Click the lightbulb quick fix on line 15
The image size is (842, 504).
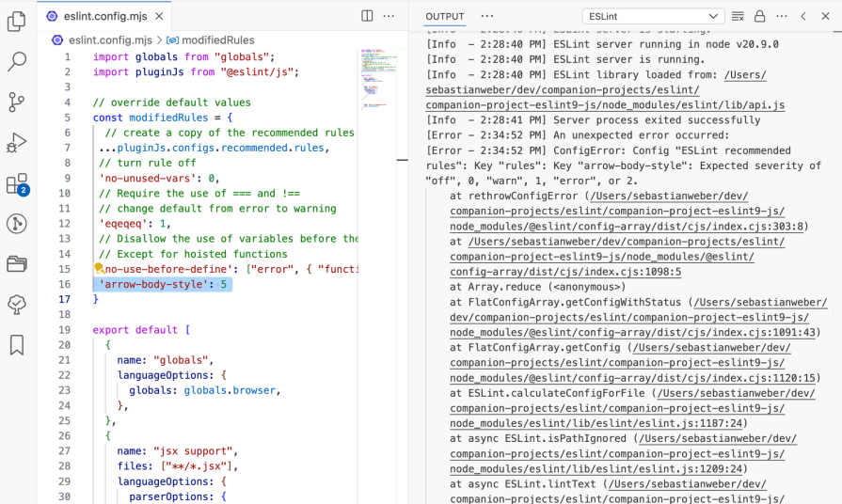coord(98,269)
